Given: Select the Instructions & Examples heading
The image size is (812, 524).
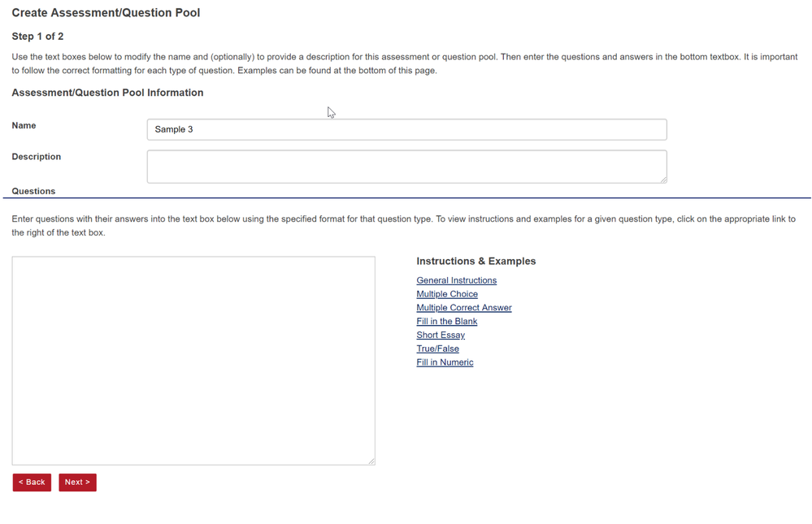Looking at the screenshot, I should [475, 262].
